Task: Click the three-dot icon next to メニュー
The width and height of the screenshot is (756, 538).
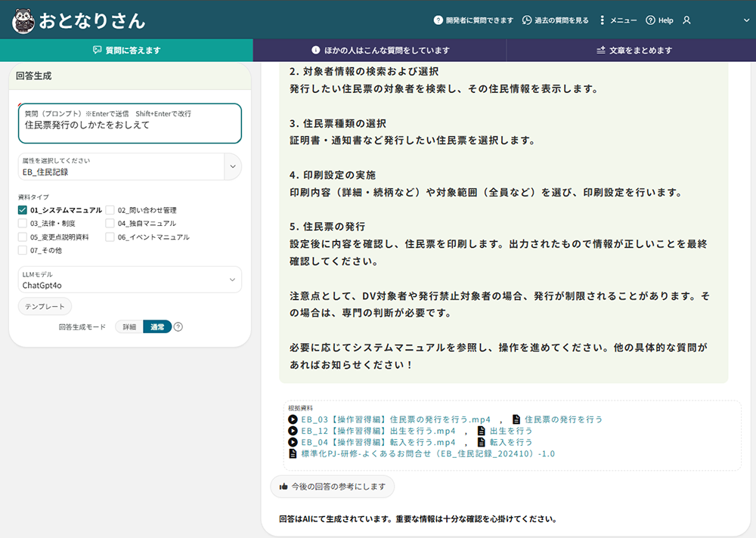Action: (603, 20)
